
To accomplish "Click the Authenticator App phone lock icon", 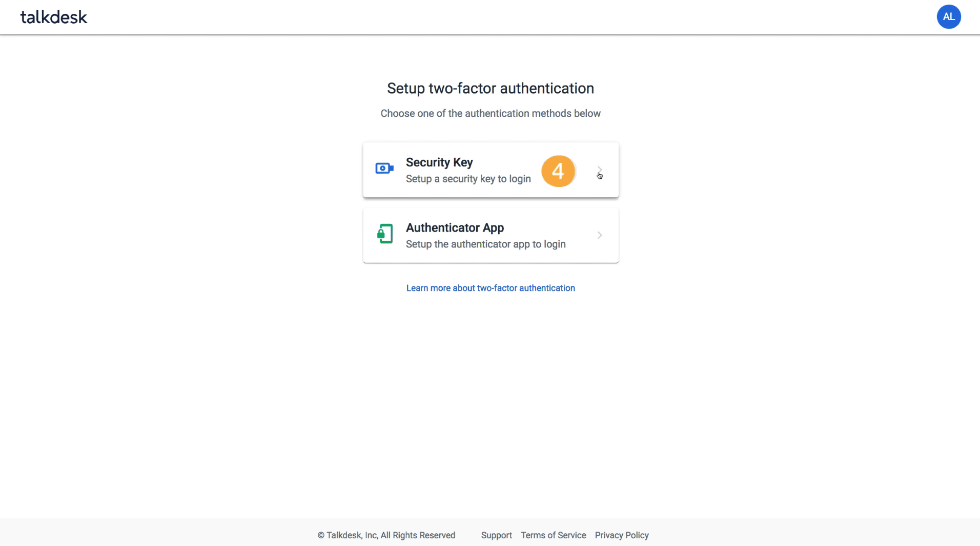I will click(x=385, y=234).
